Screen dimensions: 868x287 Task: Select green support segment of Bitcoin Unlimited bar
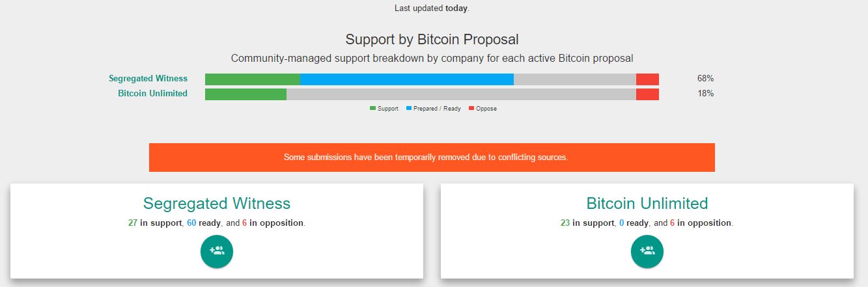[x=245, y=94]
